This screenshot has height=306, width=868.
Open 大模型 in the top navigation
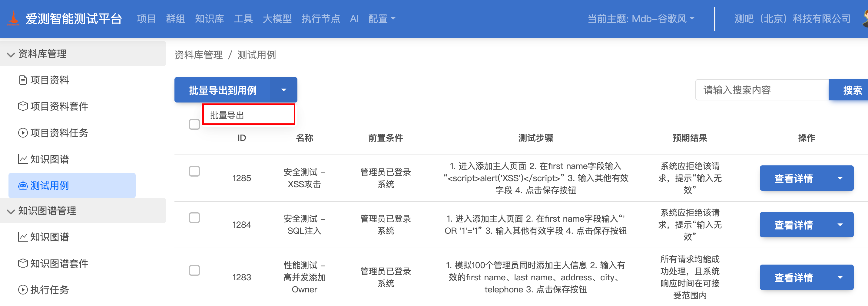(x=277, y=18)
